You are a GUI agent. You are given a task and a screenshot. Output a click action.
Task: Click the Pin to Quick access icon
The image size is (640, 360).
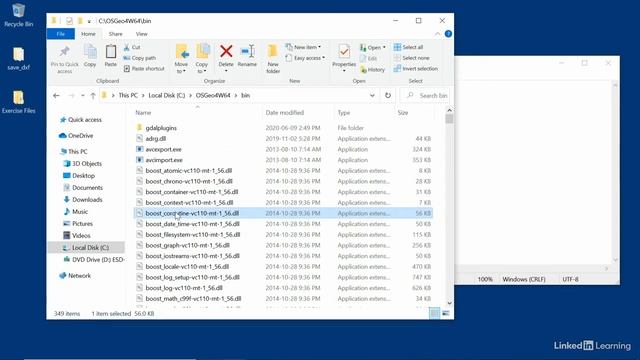coord(64,59)
